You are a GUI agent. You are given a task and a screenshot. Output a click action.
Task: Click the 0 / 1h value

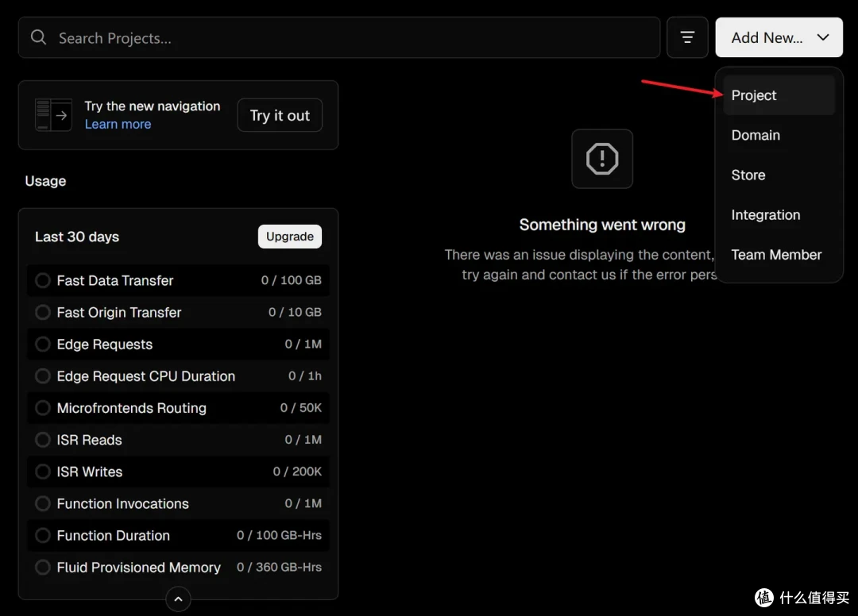(305, 376)
